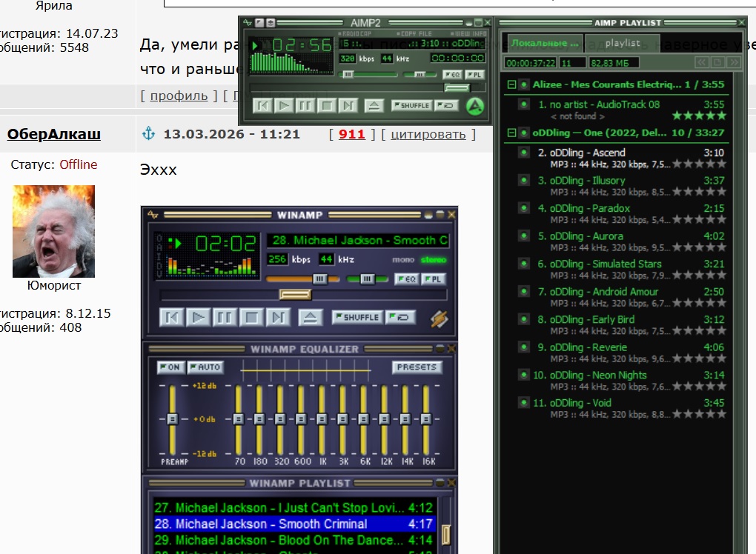Click the Winamp play button
The width and height of the screenshot is (756, 554).
pos(198,318)
